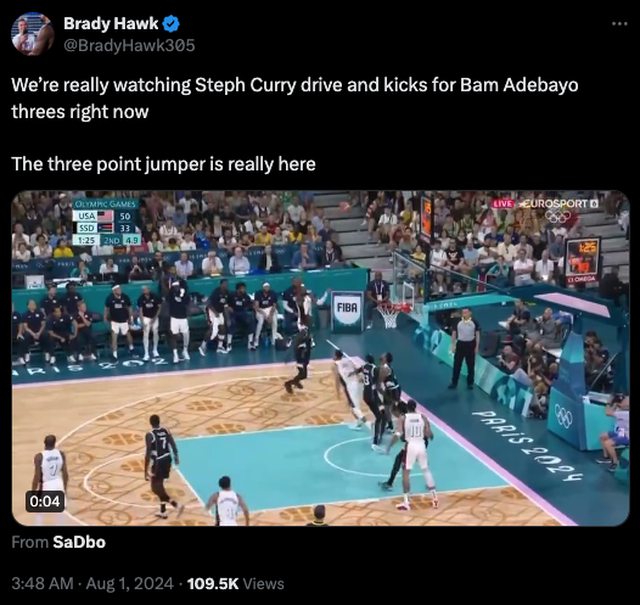Play the embedded basketball video
Image resolution: width=640 pixels, height=605 pixels.
(x=320, y=358)
